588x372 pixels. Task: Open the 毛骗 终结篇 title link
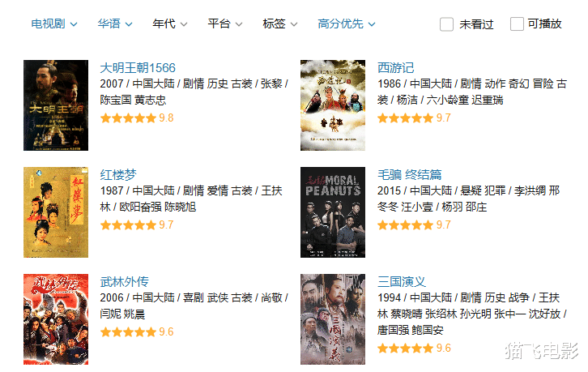tap(410, 175)
